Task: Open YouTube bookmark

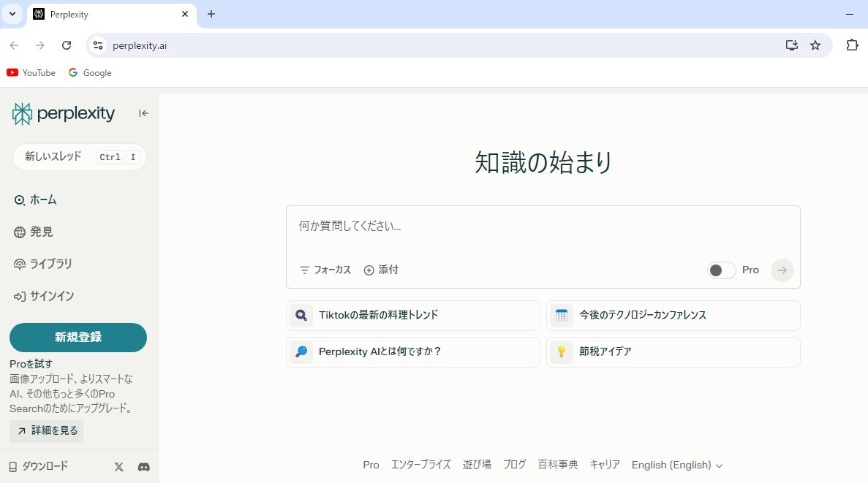Action: [x=31, y=73]
